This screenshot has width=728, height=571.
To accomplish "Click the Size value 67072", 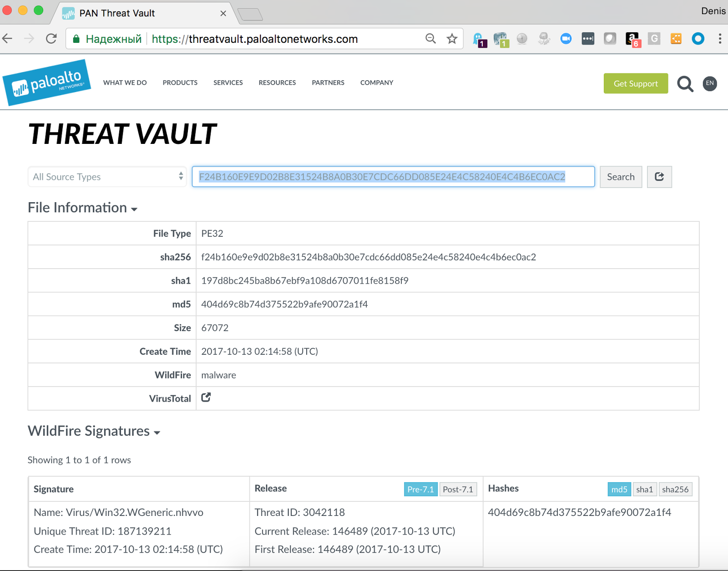I will coord(215,328).
